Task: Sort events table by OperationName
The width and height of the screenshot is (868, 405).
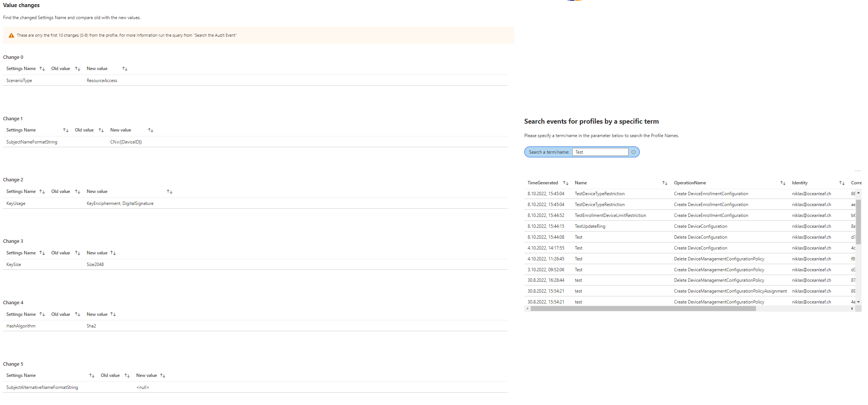Action: click(783, 183)
